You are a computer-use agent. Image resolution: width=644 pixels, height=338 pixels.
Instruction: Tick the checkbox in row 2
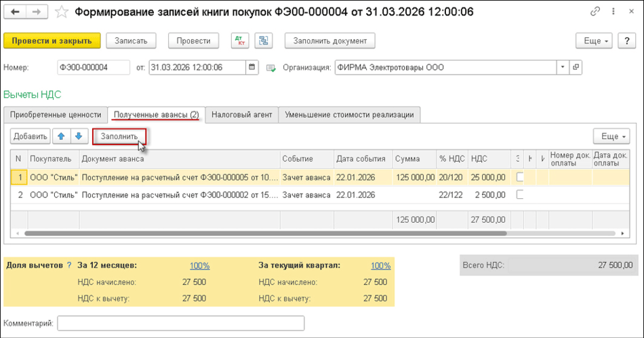520,195
